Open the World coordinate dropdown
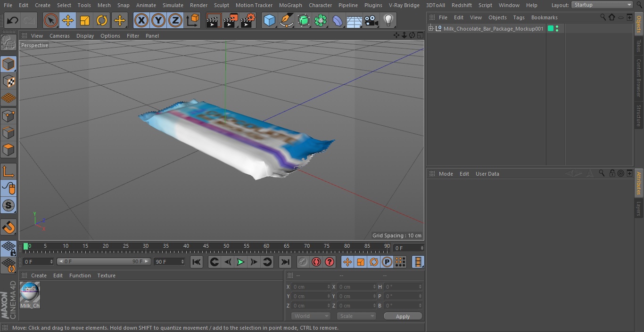 tap(311, 316)
